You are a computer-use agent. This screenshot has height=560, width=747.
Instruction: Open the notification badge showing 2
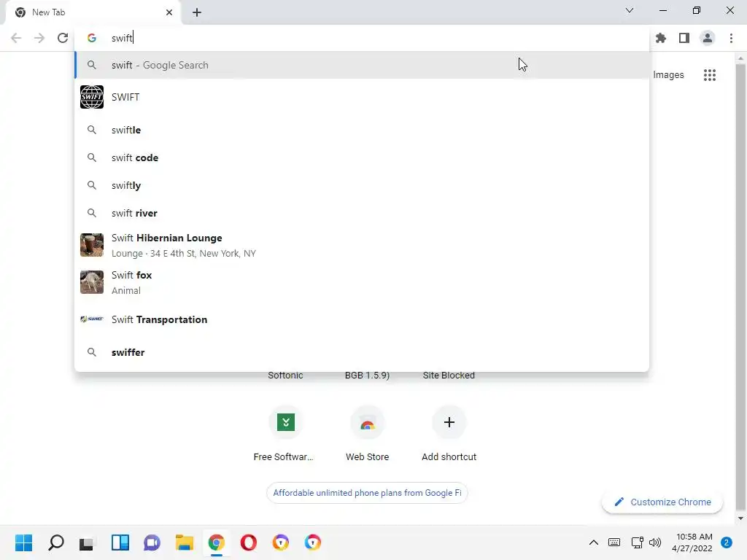point(726,542)
